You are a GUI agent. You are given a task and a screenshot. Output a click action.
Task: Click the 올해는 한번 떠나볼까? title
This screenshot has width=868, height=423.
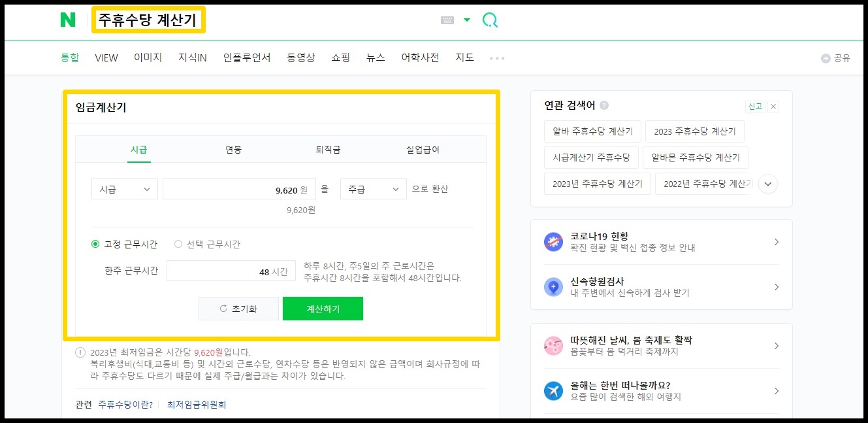tap(620, 385)
